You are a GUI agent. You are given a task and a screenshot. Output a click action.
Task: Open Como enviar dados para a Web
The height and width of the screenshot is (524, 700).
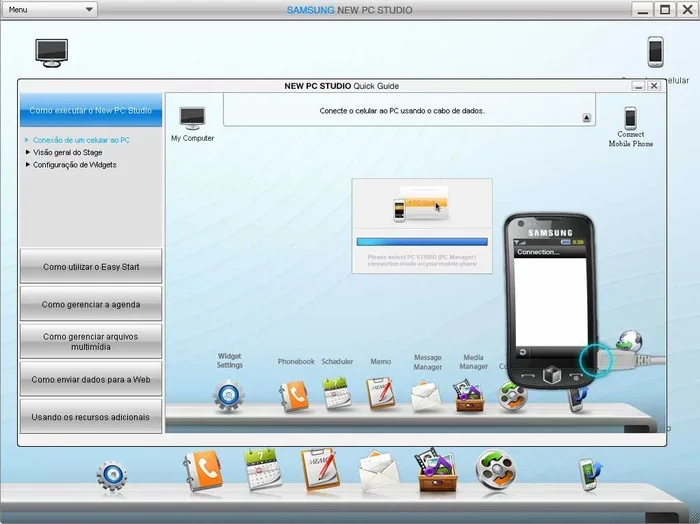pos(91,379)
